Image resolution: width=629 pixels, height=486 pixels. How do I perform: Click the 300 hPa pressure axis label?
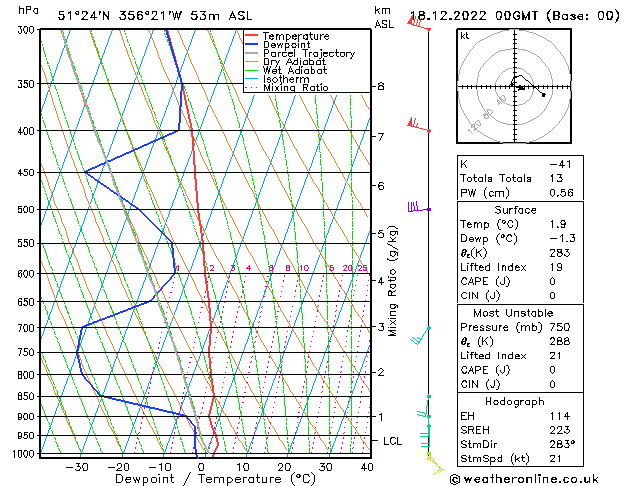[x=27, y=30]
